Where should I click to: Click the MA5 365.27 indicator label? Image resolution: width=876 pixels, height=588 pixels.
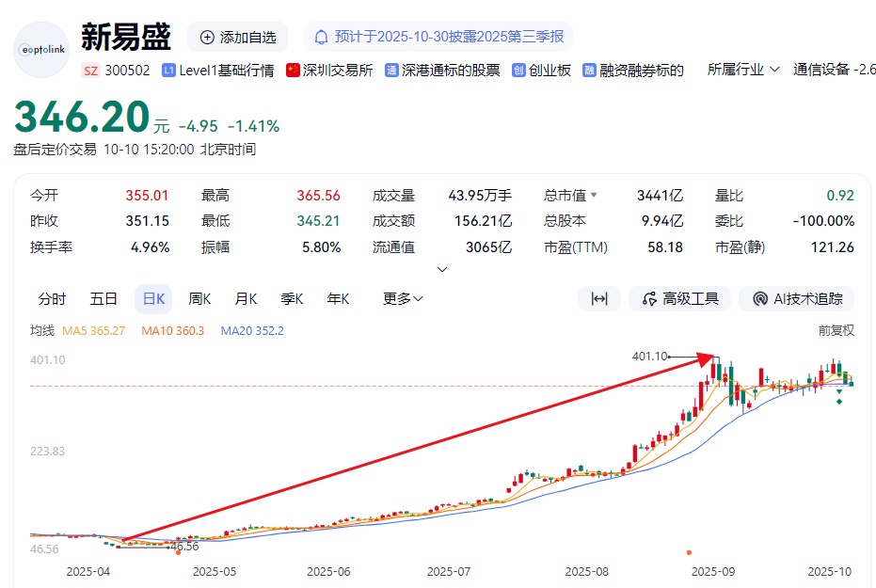coord(93,330)
